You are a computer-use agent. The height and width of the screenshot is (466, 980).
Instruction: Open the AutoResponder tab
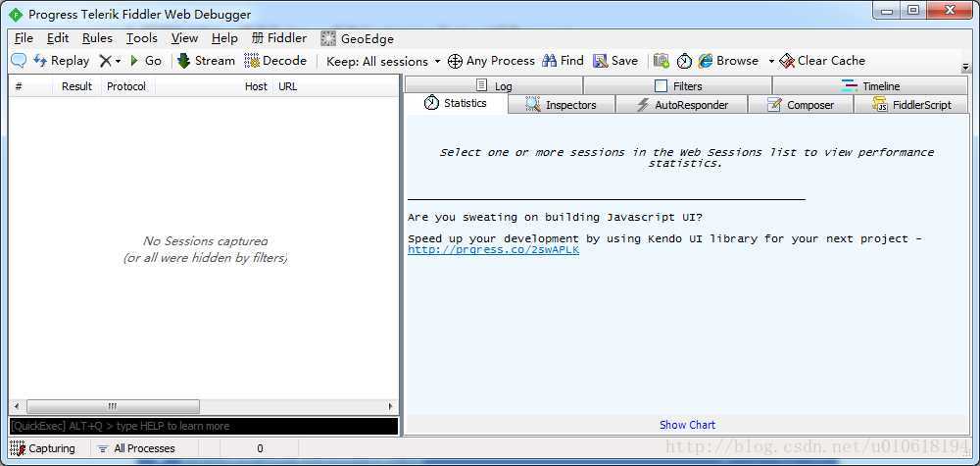tap(682, 104)
